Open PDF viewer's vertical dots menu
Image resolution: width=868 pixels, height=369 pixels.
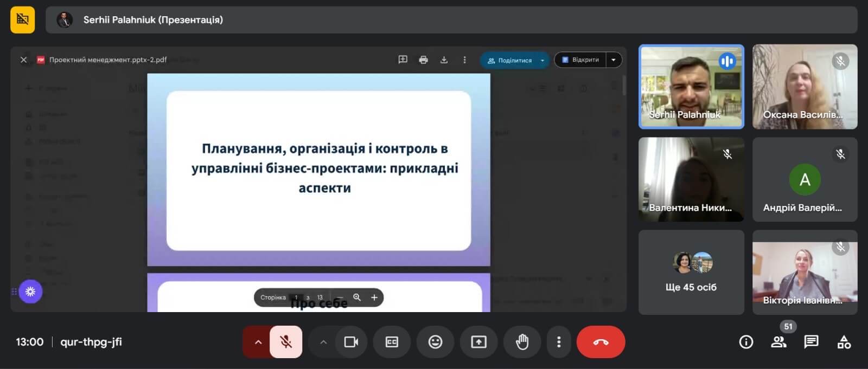click(x=464, y=60)
